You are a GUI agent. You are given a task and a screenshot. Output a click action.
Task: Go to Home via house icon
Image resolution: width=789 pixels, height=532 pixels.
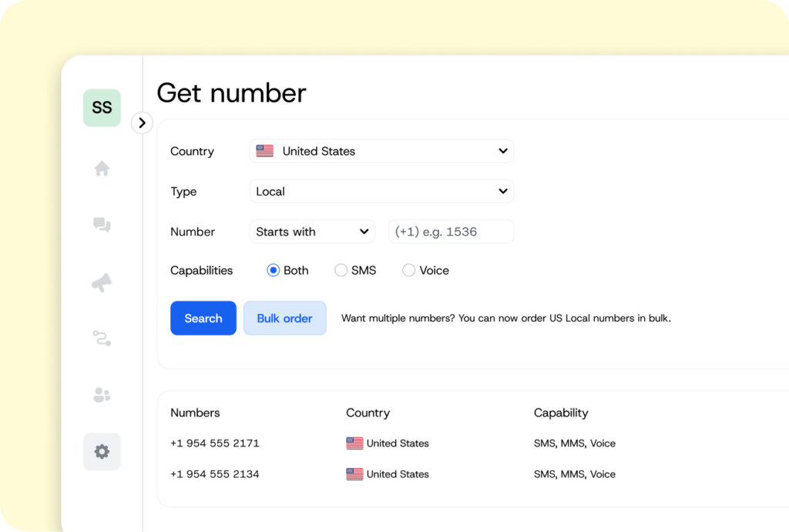[x=102, y=169]
